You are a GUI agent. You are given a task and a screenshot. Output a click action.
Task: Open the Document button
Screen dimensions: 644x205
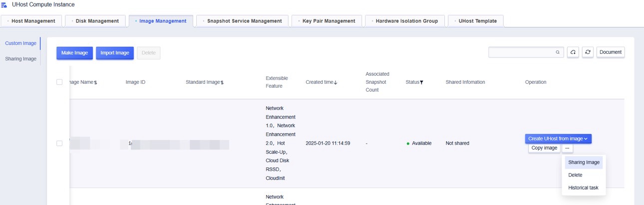point(611,52)
